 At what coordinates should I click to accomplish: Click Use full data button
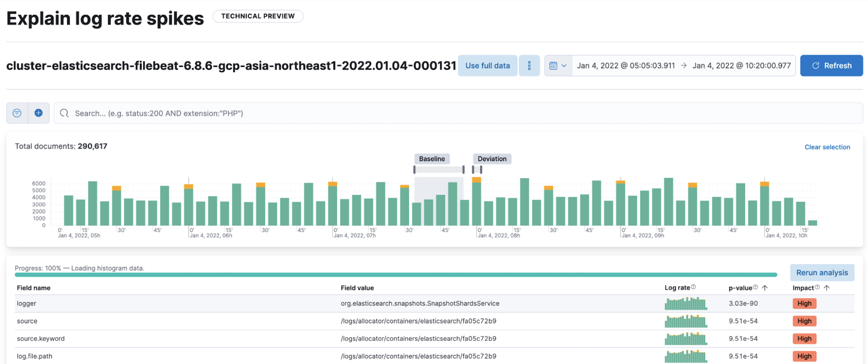[487, 66]
